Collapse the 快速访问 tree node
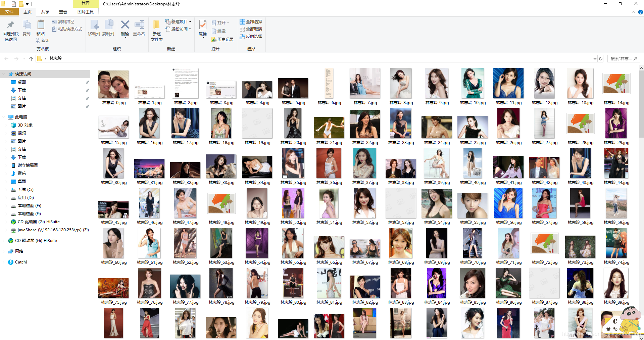This screenshot has width=644, height=340. click(x=4, y=74)
